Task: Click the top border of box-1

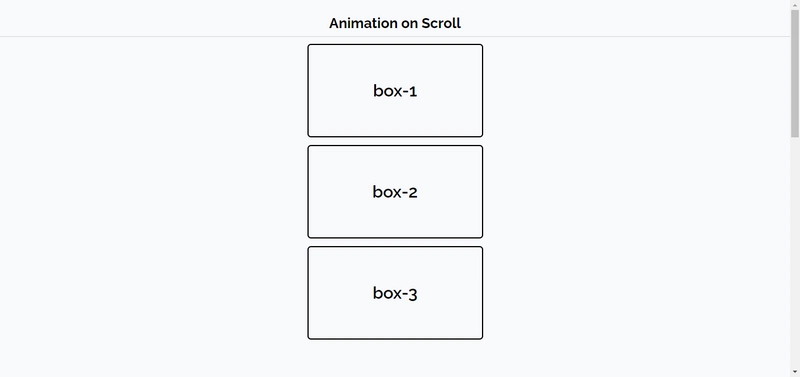Action: [x=395, y=44]
